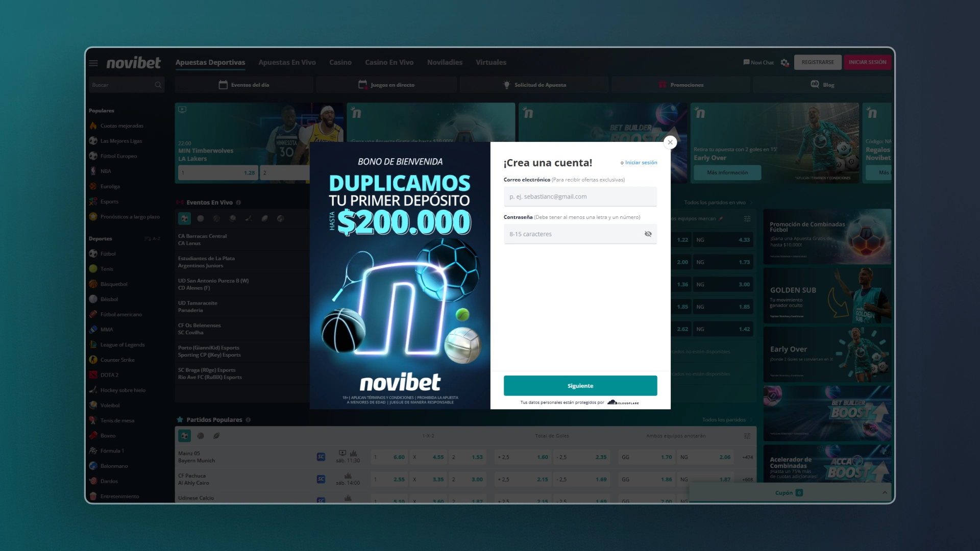Open Juegos en directo
The width and height of the screenshot is (980, 551).
coord(386,85)
